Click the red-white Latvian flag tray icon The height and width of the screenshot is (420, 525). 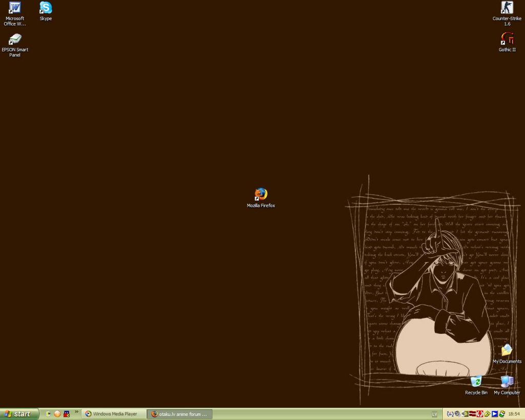[472, 414]
